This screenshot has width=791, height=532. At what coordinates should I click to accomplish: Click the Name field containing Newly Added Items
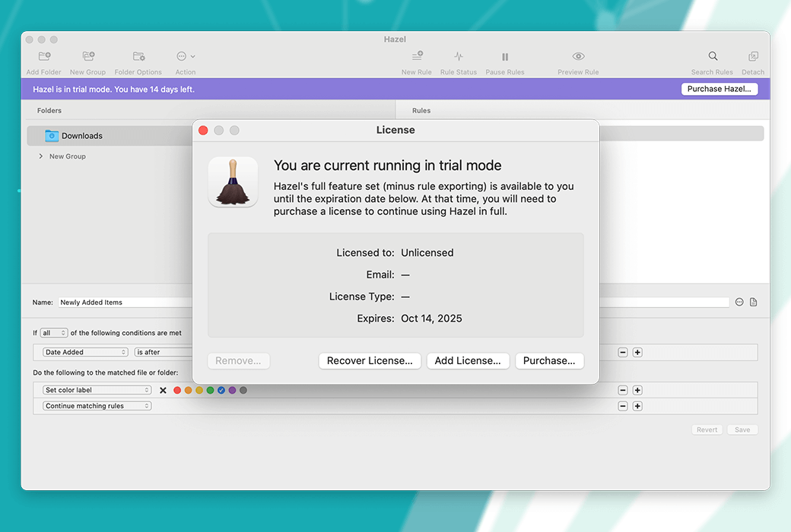[122, 302]
